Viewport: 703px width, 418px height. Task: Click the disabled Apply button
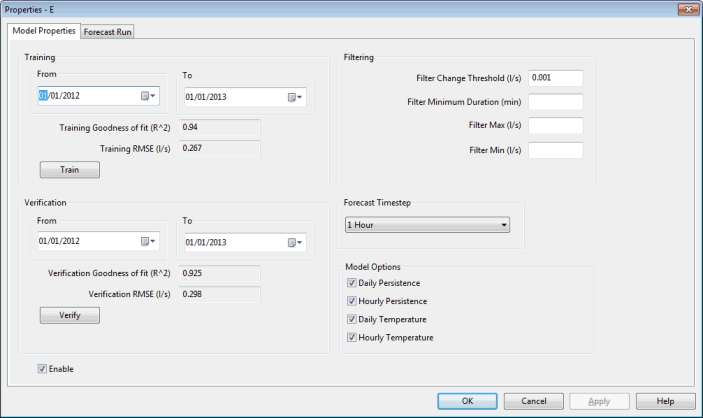(x=599, y=401)
